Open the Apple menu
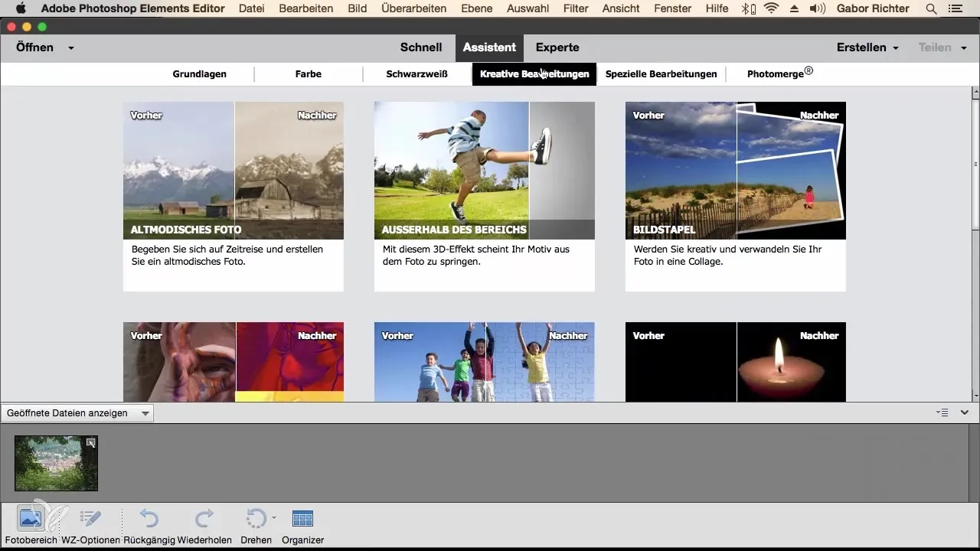 [21, 8]
